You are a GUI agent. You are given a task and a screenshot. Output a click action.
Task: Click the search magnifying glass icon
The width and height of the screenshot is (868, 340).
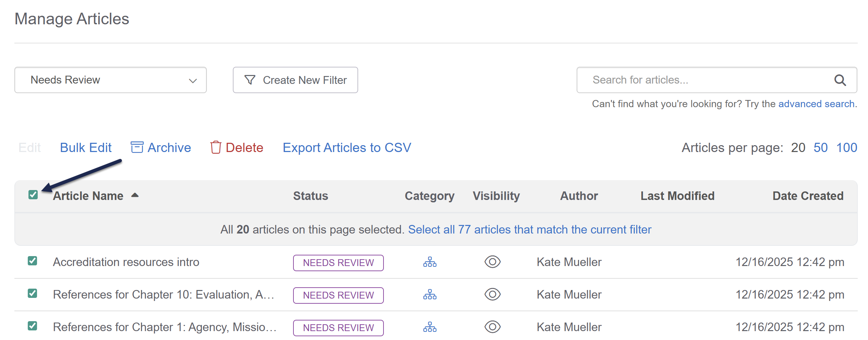(x=840, y=80)
